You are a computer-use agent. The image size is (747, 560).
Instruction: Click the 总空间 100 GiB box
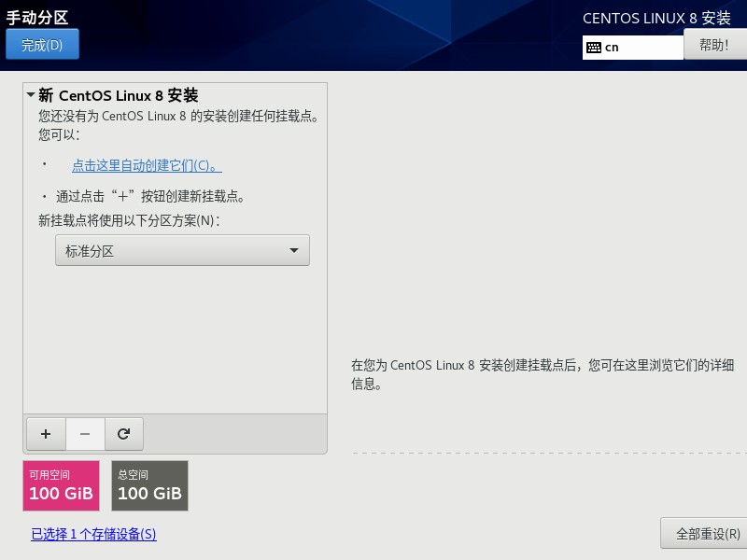tap(149, 485)
